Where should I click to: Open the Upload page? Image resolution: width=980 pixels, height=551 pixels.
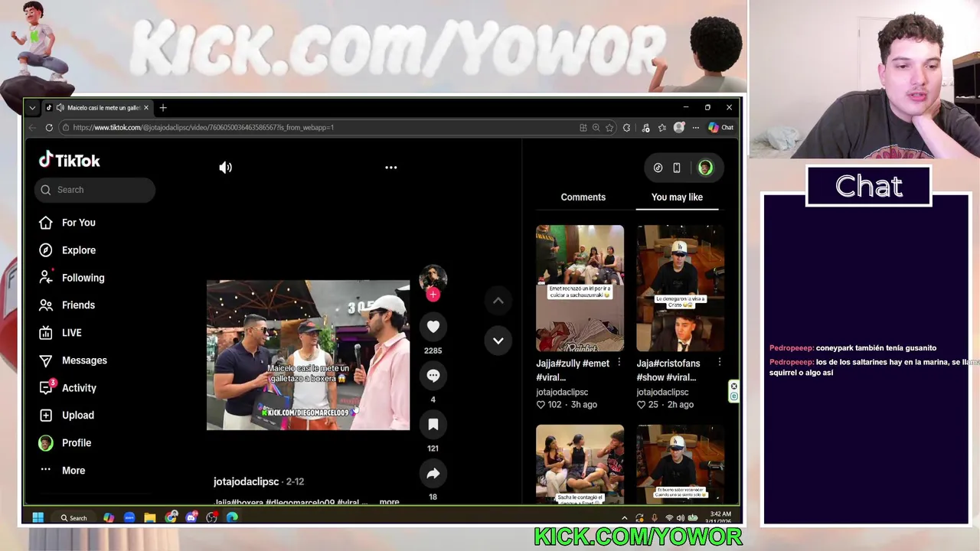(x=67, y=416)
